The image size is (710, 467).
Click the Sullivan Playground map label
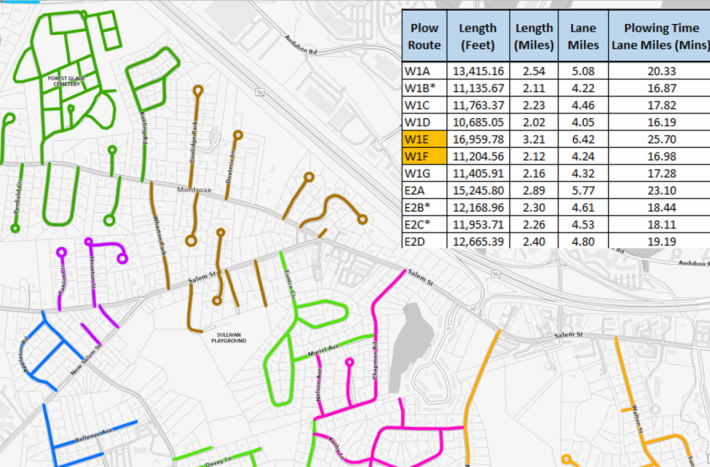point(229,337)
